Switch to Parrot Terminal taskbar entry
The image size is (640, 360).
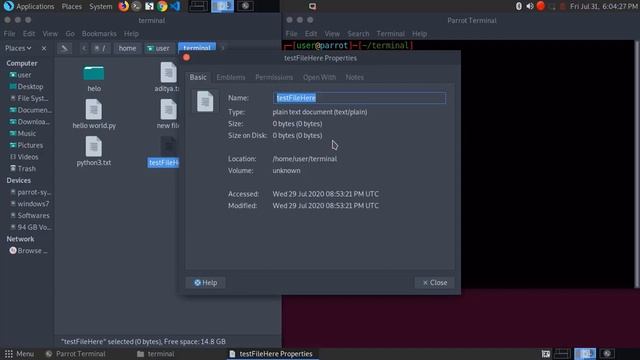coord(76,354)
